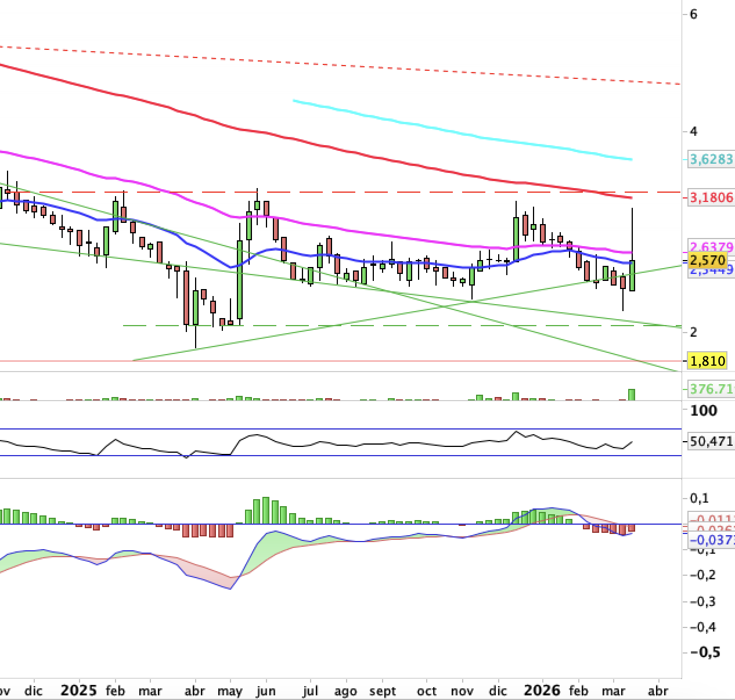Image resolution: width=735 pixels, height=700 pixels.
Task: Select the cyan 3,6283 moving average label
Action: click(x=711, y=159)
